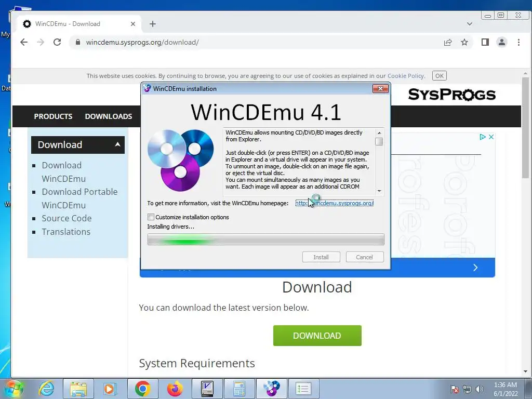Open the monitor application taskbar icon
This screenshot has width=532, height=399.
click(207, 389)
